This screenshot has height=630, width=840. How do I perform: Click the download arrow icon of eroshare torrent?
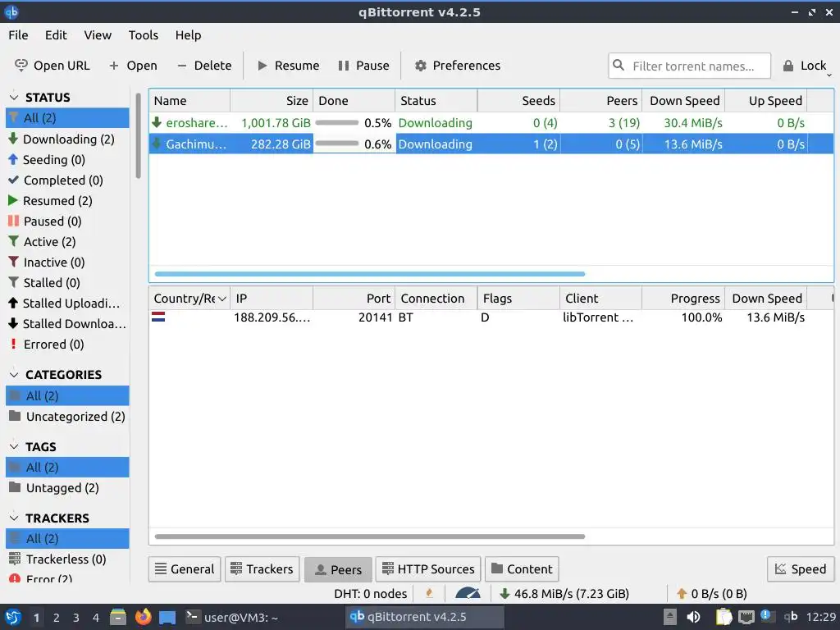point(157,122)
